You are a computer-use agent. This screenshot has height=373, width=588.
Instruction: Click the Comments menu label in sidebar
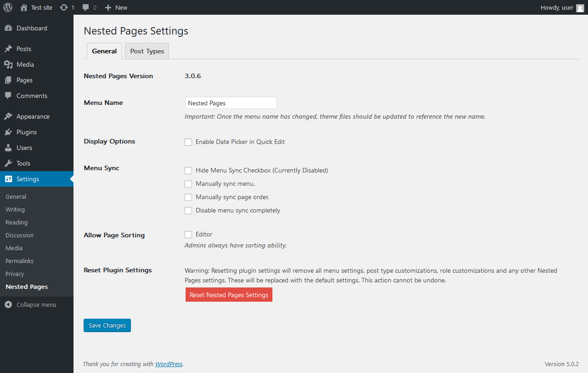pos(32,96)
